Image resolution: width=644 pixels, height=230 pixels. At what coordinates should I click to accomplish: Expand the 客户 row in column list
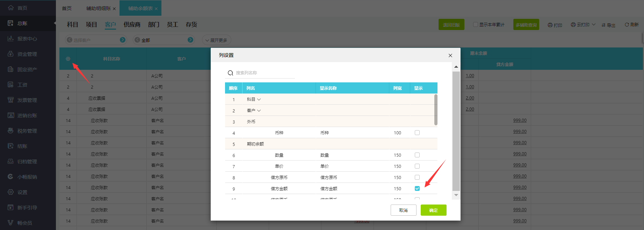click(x=259, y=111)
